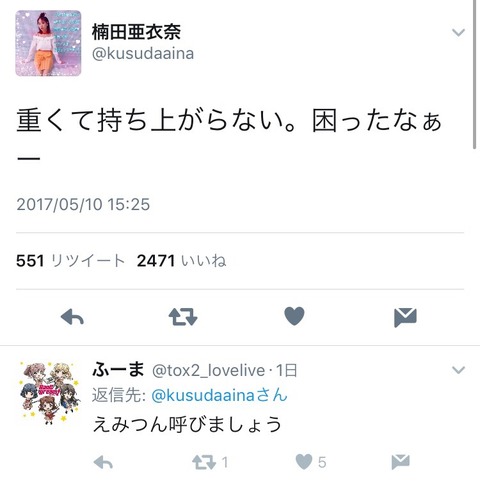
Task: Open tweet timestamp 2017/05/10 15:25
Action: coord(83,204)
